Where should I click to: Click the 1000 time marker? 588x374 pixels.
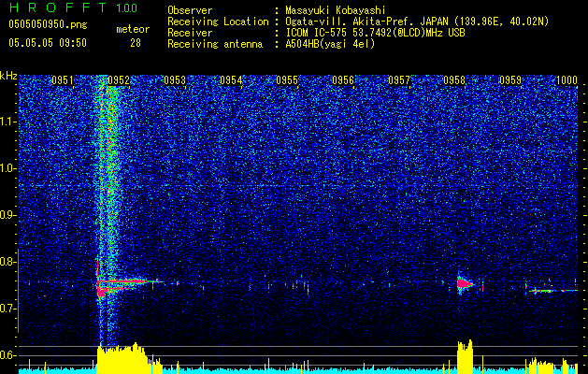coord(566,80)
